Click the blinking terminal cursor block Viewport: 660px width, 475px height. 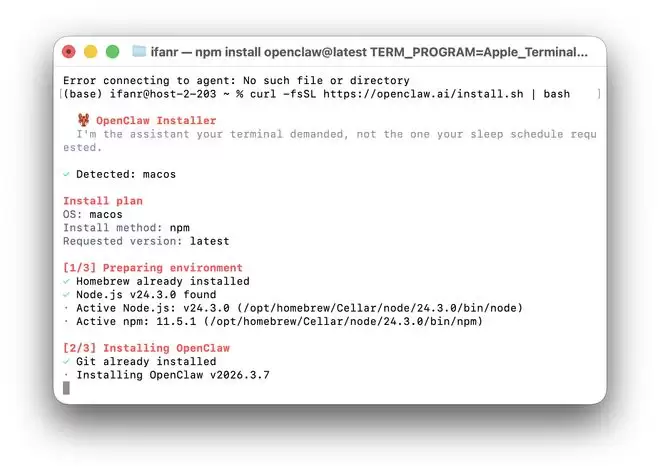[67, 388]
